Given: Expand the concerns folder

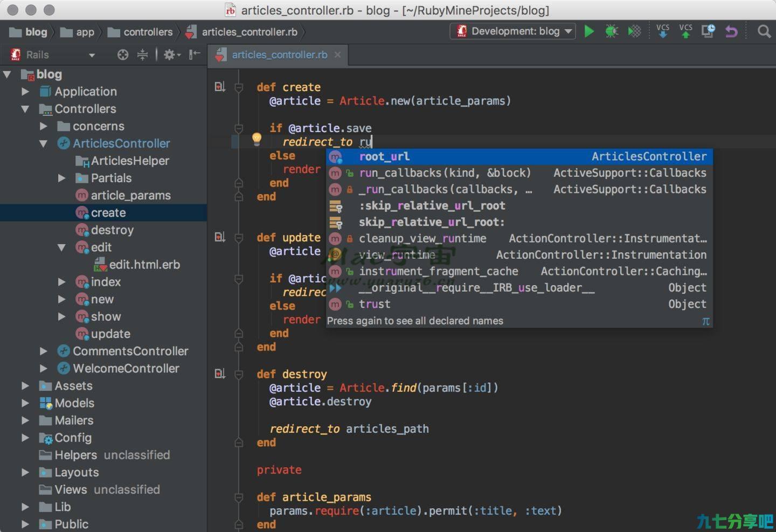Looking at the screenshot, I should point(43,126).
